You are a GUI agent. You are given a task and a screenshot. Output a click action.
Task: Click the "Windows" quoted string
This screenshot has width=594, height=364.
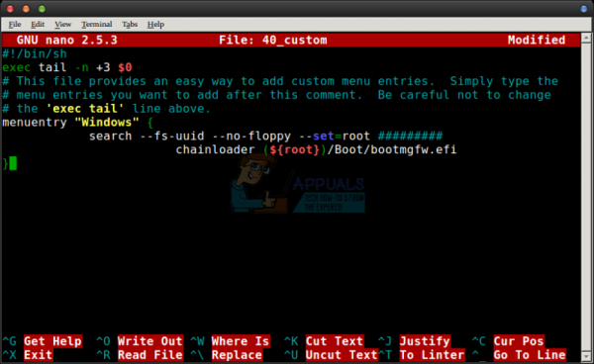pyautogui.click(x=107, y=123)
